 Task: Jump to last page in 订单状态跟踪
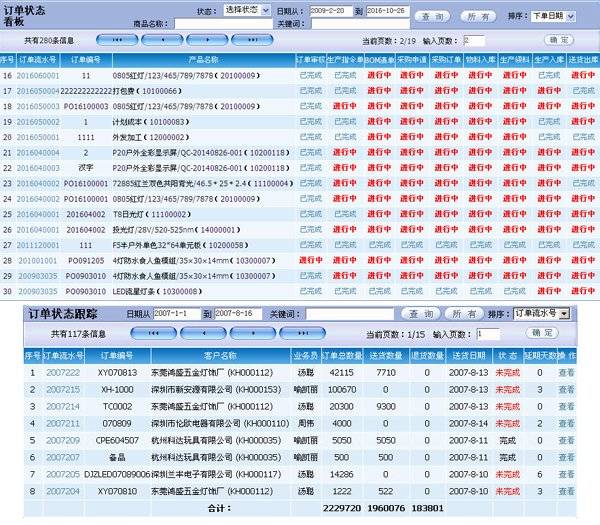[301, 333]
